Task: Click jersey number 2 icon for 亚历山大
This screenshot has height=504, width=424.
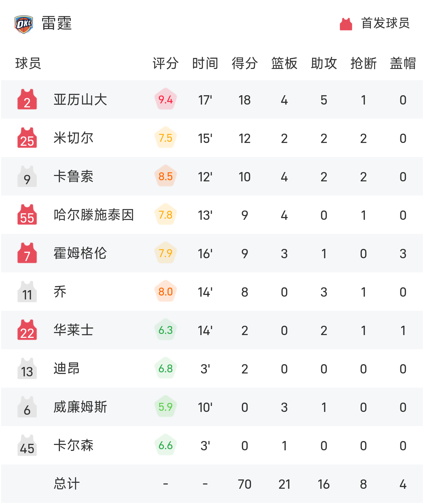Action: click(x=27, y=100)
